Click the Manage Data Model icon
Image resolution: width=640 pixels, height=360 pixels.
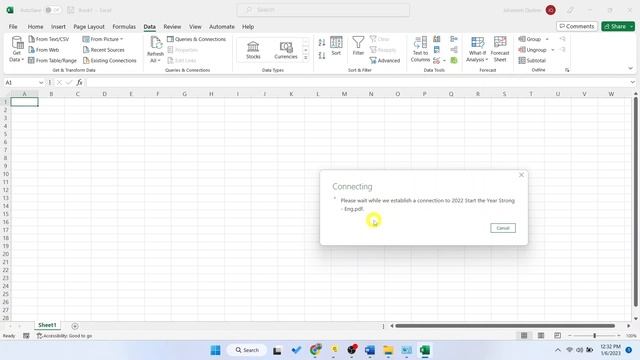point(453,60)
